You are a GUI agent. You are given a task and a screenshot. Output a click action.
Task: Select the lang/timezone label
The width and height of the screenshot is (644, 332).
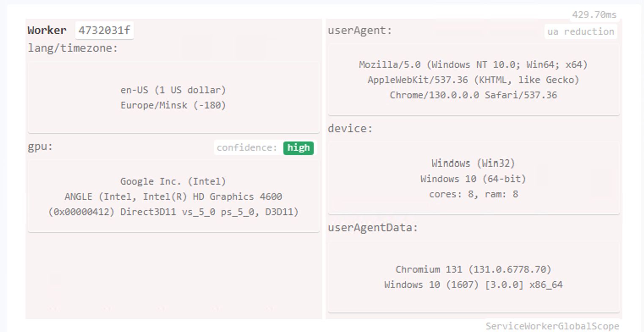pos(73,48)
